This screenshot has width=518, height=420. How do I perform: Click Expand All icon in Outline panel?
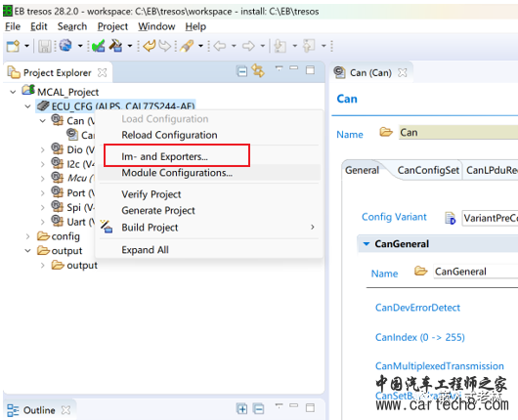242,409
